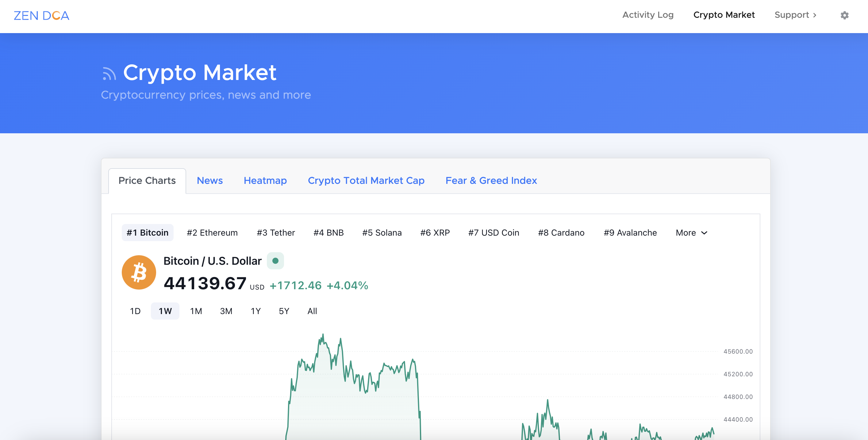
Task: Open Crypto Total Market Cap tab
Action: 366,180
